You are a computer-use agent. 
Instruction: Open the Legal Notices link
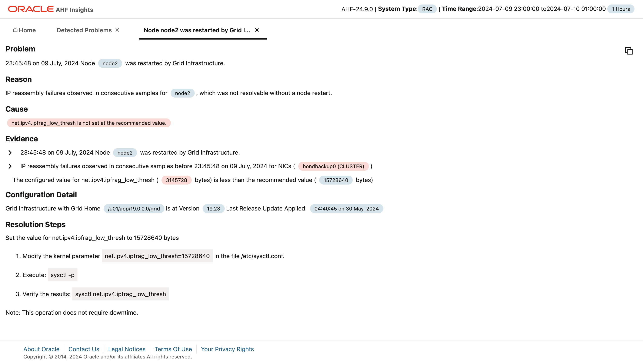coord(127,349)
